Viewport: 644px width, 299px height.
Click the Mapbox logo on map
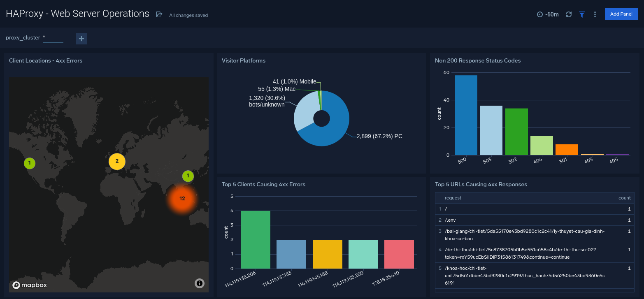(30, 285)
